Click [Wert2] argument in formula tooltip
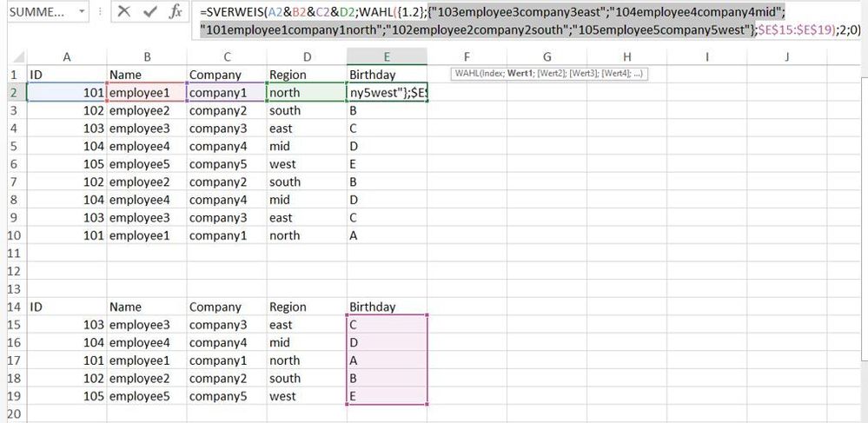This screenshot has height=423, width=868. click(547, 73)
